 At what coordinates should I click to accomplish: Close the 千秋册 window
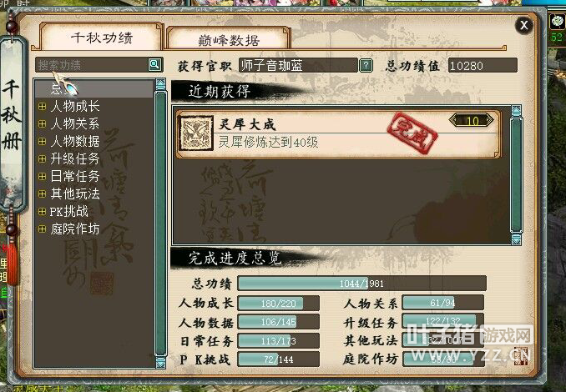click(x=523, y=25)
